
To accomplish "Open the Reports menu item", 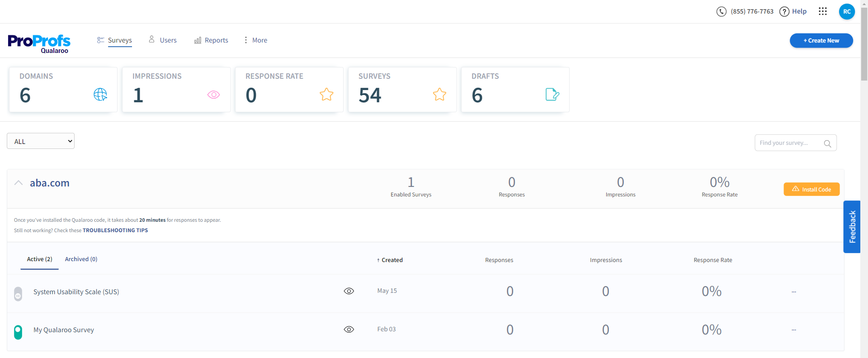I will point(211,40).
